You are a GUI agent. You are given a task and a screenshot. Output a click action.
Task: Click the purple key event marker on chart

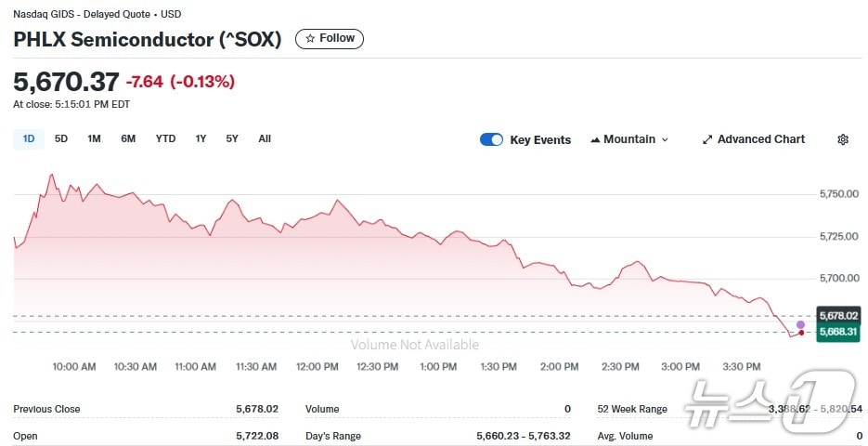tap(801, 324)
